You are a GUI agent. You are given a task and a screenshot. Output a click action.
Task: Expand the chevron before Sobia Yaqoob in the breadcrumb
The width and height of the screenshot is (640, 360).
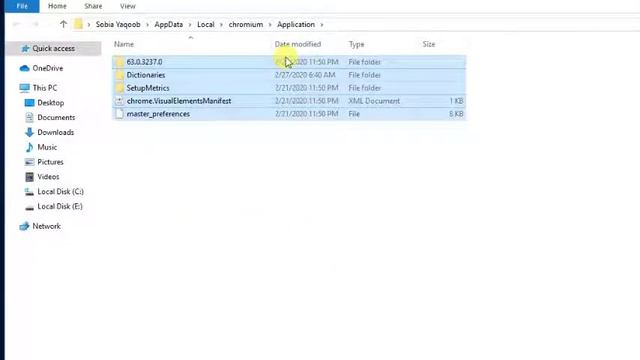pyautogui.click(x=89, y=25)
